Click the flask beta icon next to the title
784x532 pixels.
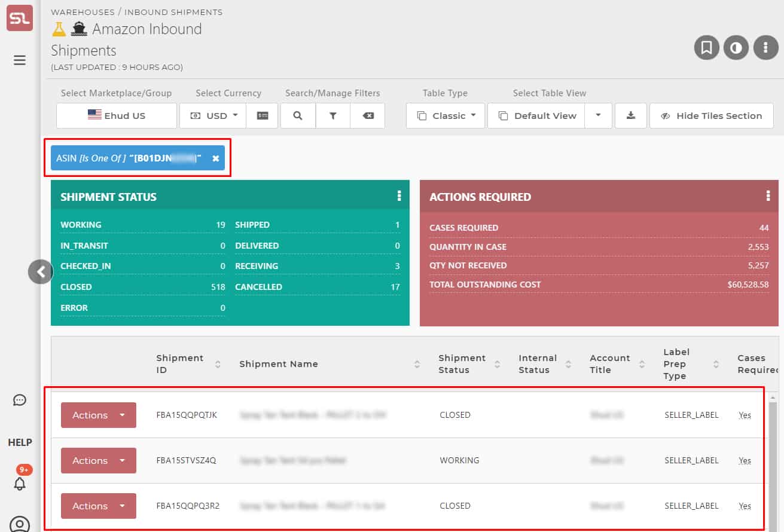[x=59, y=29]
